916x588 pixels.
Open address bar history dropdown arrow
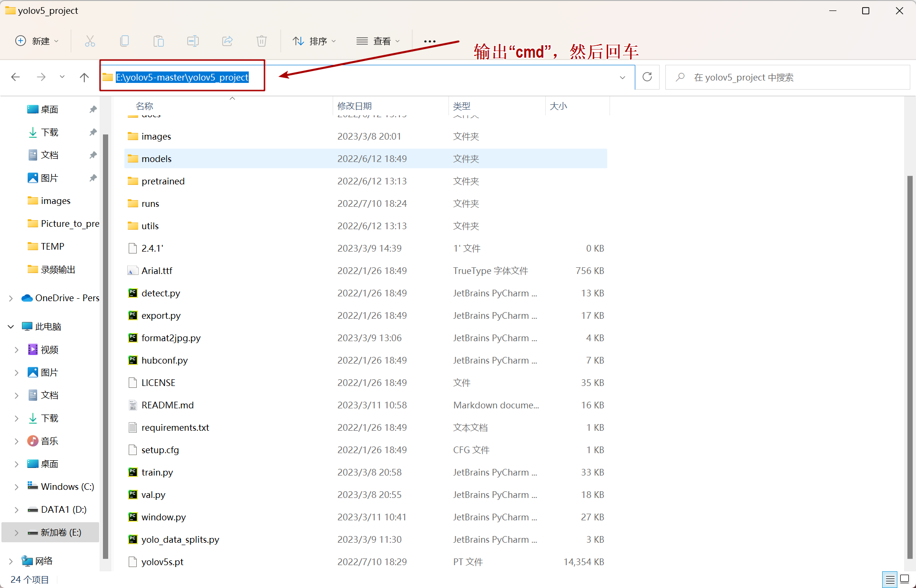622,78
